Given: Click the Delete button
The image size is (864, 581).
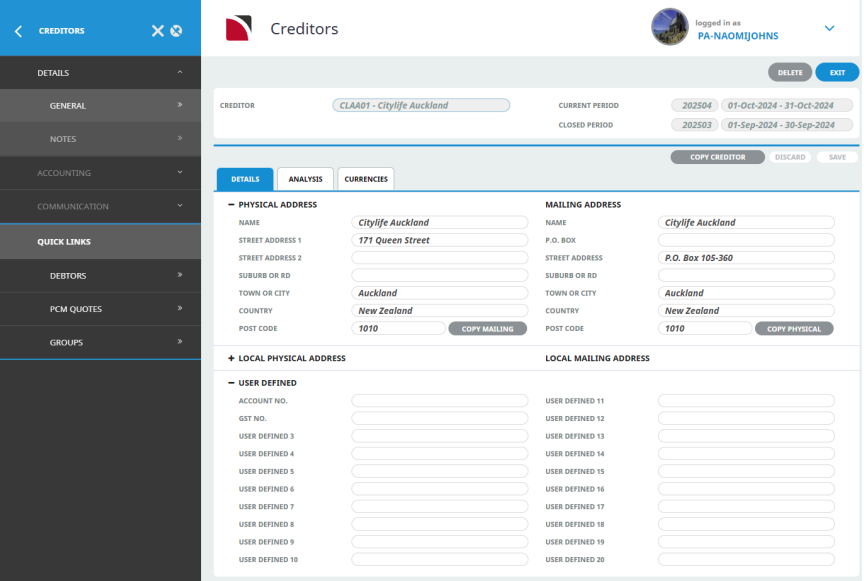Looking at the screenshot, I should point(790,73).
